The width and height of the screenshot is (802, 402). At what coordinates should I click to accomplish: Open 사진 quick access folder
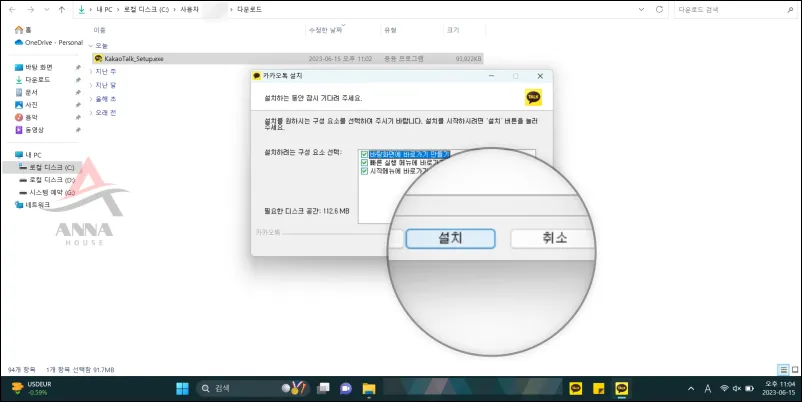tap(27, 105)
